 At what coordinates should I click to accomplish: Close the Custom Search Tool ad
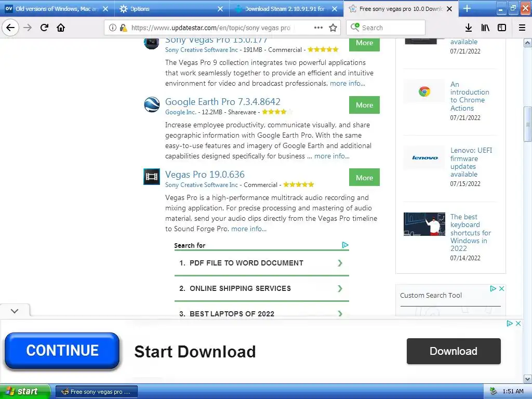coord(501,288)
